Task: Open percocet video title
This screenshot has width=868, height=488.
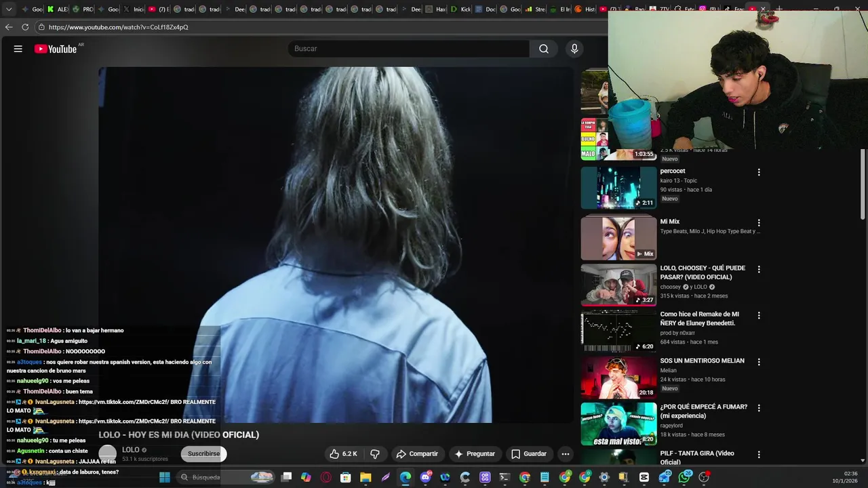Action: pyautogui.click(x=673, y=171)
